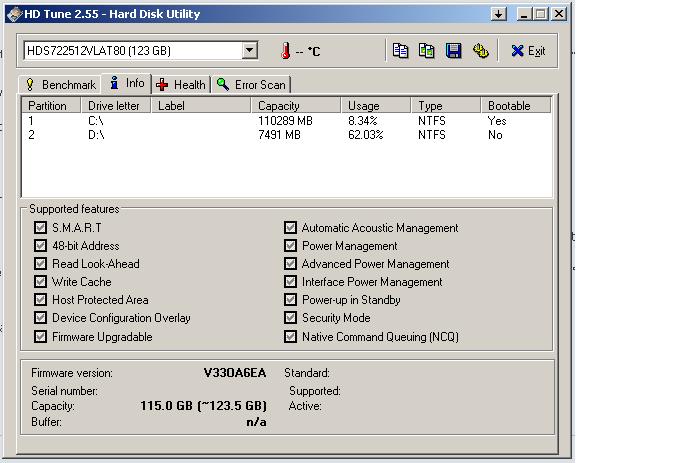Viewport: 683px width, 463px height.
Task: Click the 8.34% usage value
Action: [x=362, y=121]
